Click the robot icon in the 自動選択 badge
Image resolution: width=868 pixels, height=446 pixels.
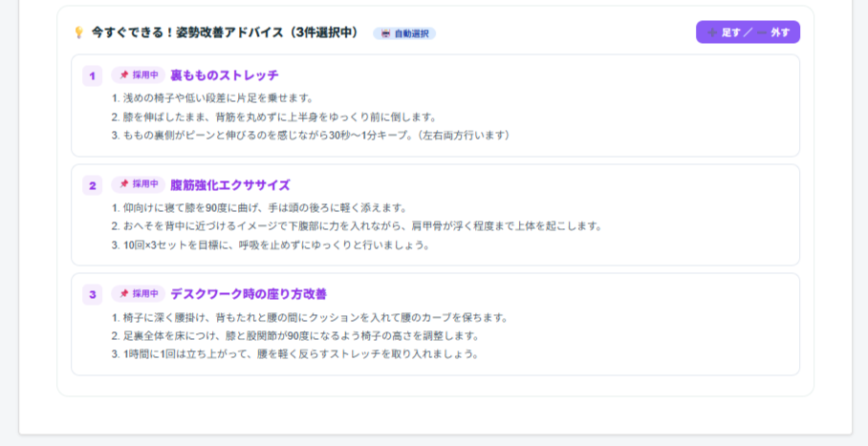(x=385, y=33)
